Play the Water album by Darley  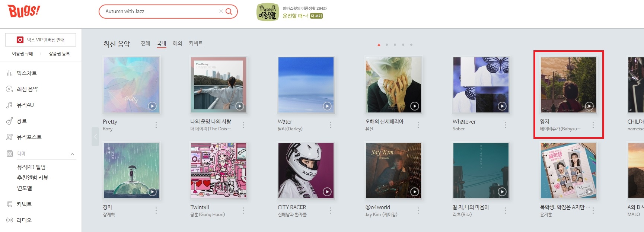click(x=327, y=106)
